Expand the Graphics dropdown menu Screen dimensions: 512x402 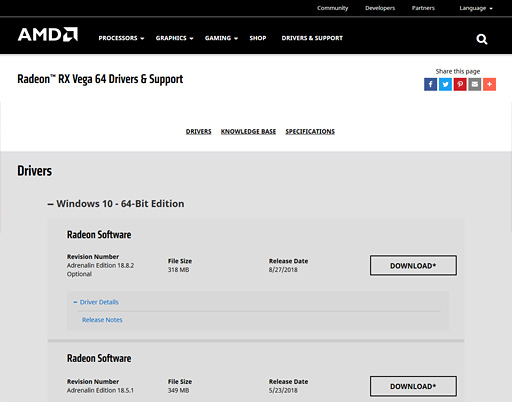[x=174, y=38]
